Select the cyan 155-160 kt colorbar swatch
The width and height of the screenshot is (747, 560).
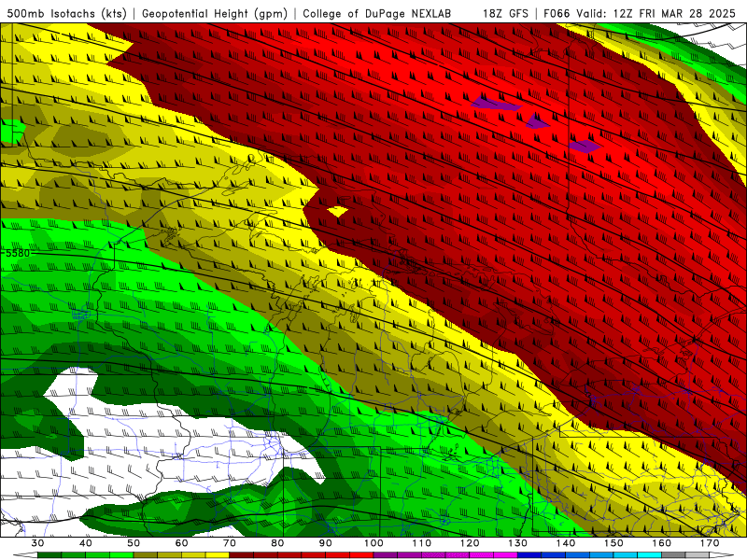pos(650,555)
